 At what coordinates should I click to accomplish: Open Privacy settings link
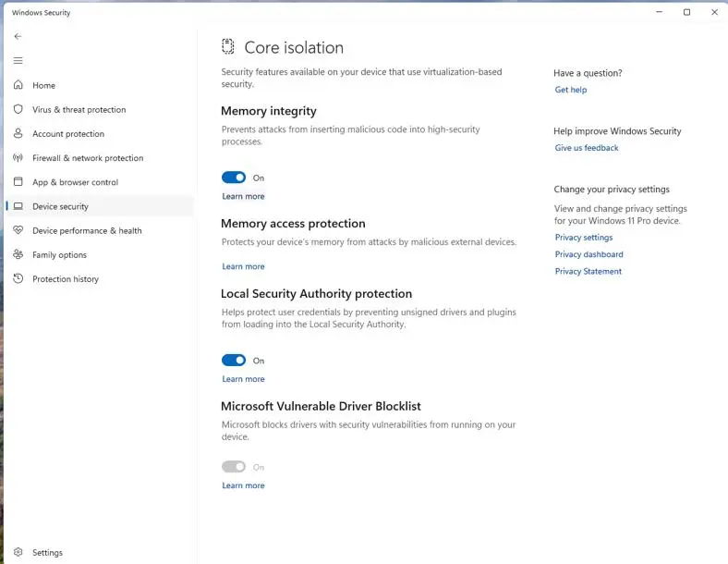[584, 238]
